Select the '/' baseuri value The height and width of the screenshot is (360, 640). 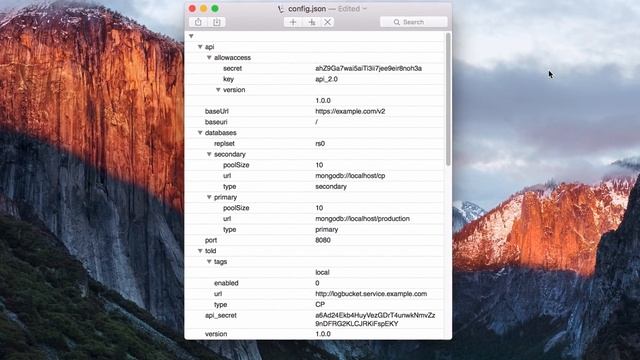click(x=316, y=122)
